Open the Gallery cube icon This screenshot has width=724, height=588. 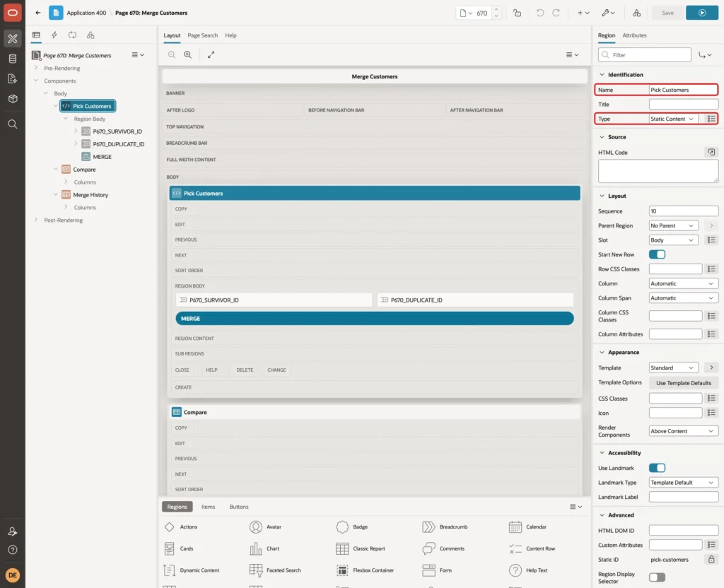click(13, 98)
